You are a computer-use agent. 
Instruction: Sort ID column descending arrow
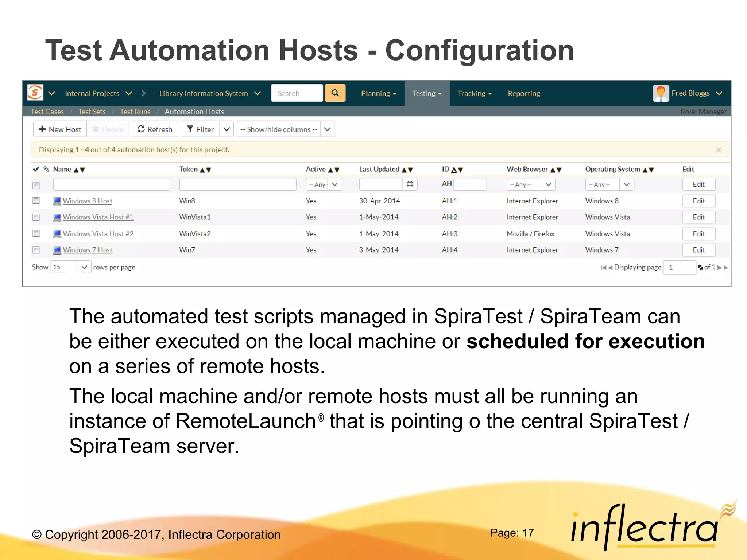point(460,170)
